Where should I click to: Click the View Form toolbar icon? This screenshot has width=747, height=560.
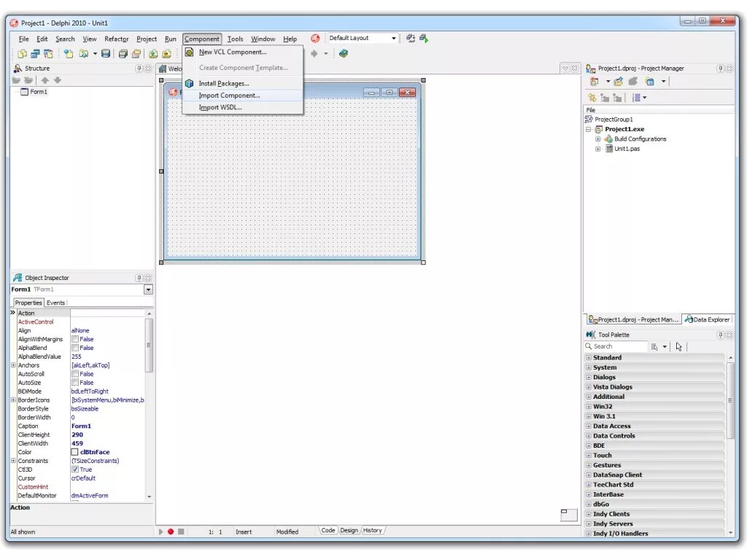click(x=35, y=54)
